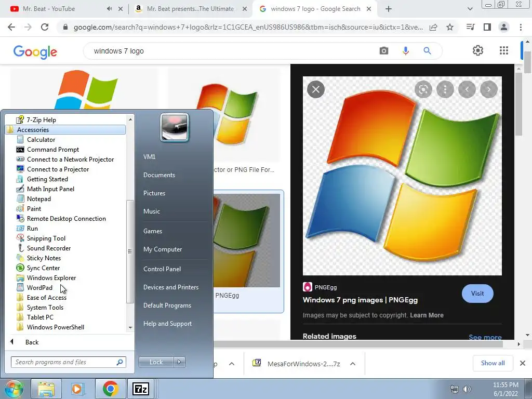Screen dimensions: 532x399
Task: Open Calculator from Accessories menu
Action: [x=41, y=139]
